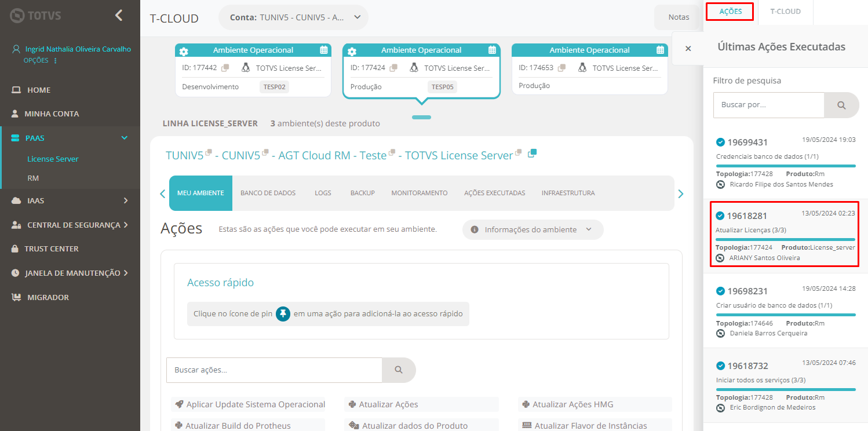This screenshot has height=431, width=868.
Task: Expand Janela de Manutenção menu
Action: point(125,273)
